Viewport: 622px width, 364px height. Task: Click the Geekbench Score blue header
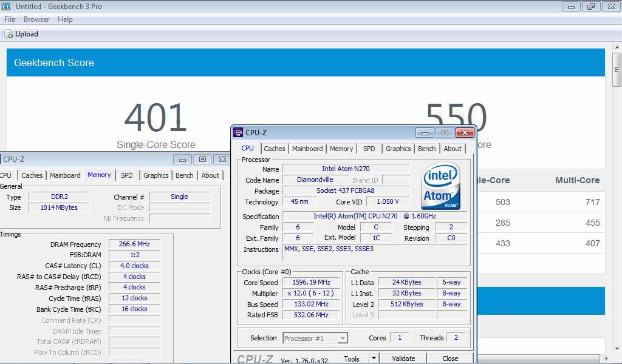(x=306, y=62)
